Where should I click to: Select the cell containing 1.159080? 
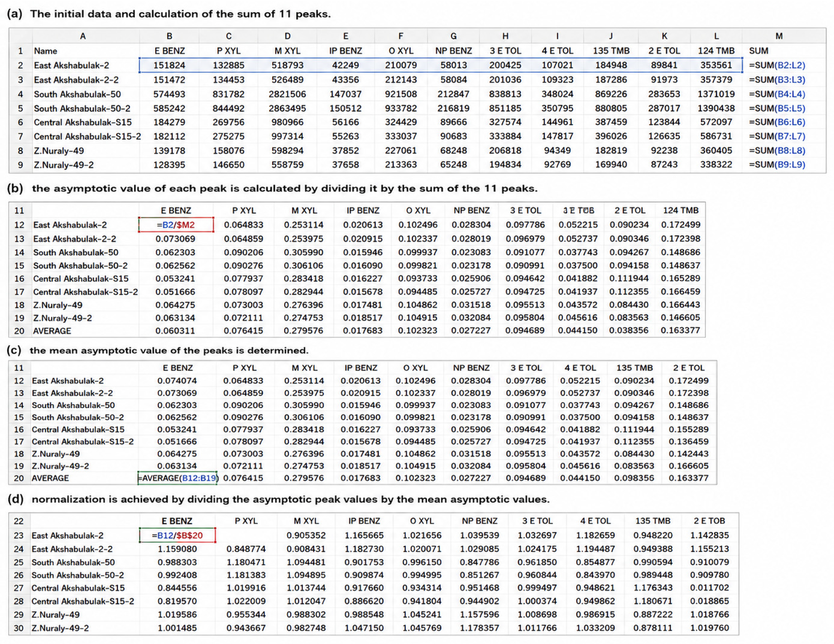click(177, 549)
